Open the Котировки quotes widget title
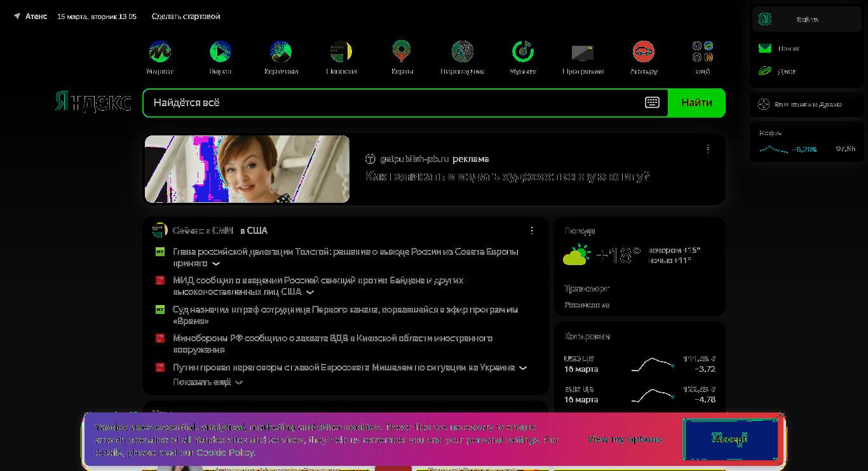 click(587, 336)
